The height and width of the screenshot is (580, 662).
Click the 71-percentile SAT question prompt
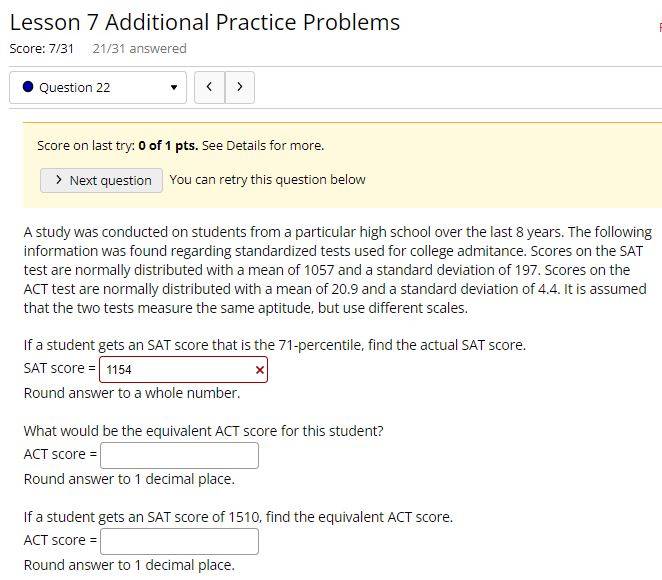pyautogui.click(x=275, y=345)
